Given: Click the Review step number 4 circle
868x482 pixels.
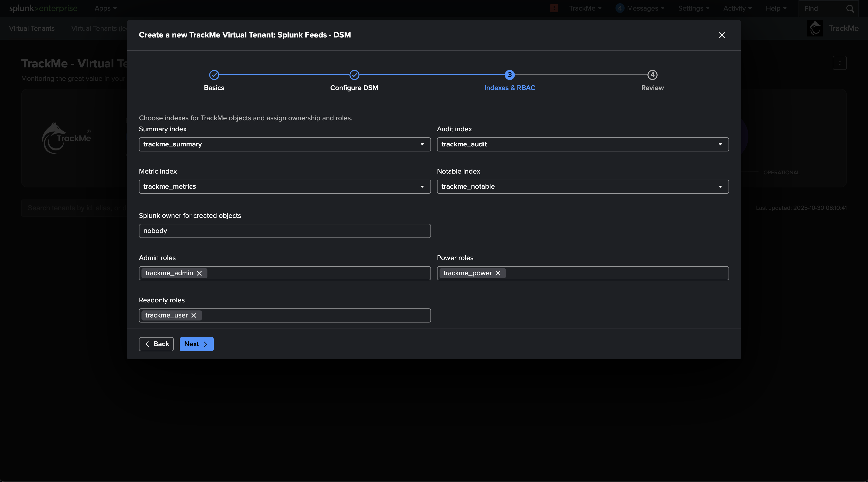Looking at the screenshot, I should coord(652,75).
